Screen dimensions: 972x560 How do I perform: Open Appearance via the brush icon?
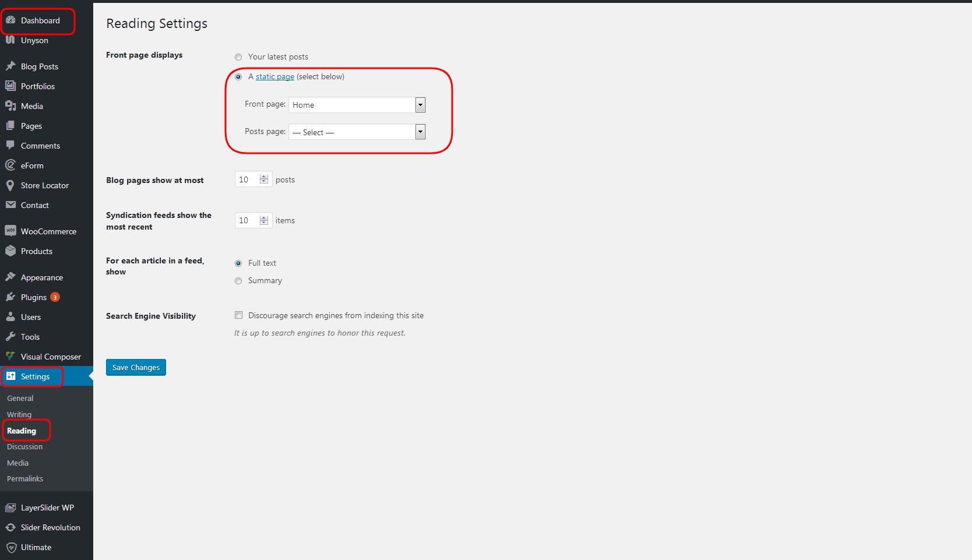[x=11, y=277]
